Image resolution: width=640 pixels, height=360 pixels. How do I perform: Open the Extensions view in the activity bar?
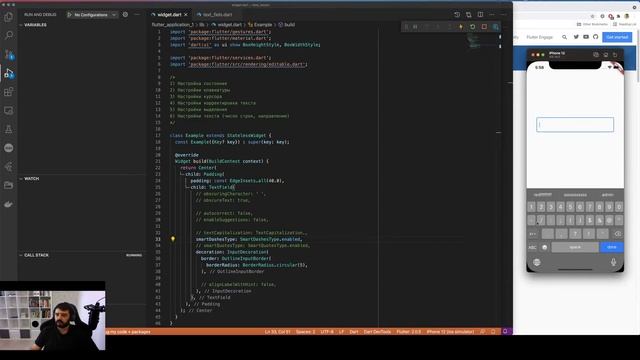click(9, 92)
